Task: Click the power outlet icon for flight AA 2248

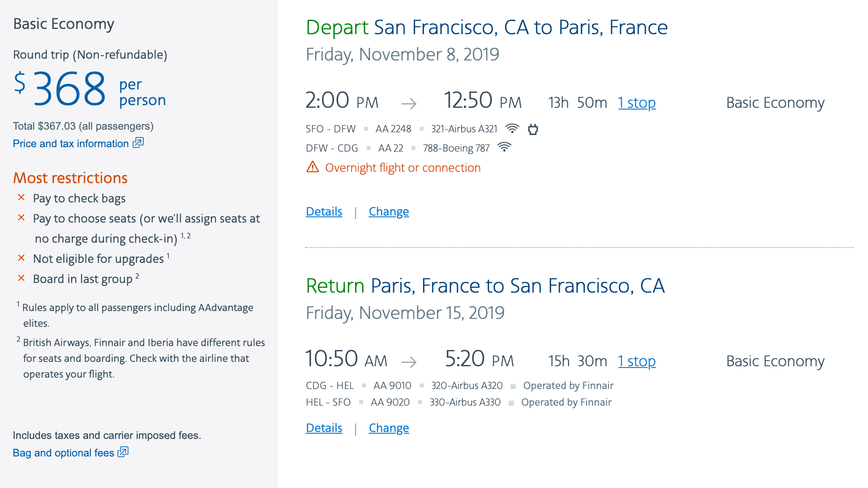Action: point(533,129)
